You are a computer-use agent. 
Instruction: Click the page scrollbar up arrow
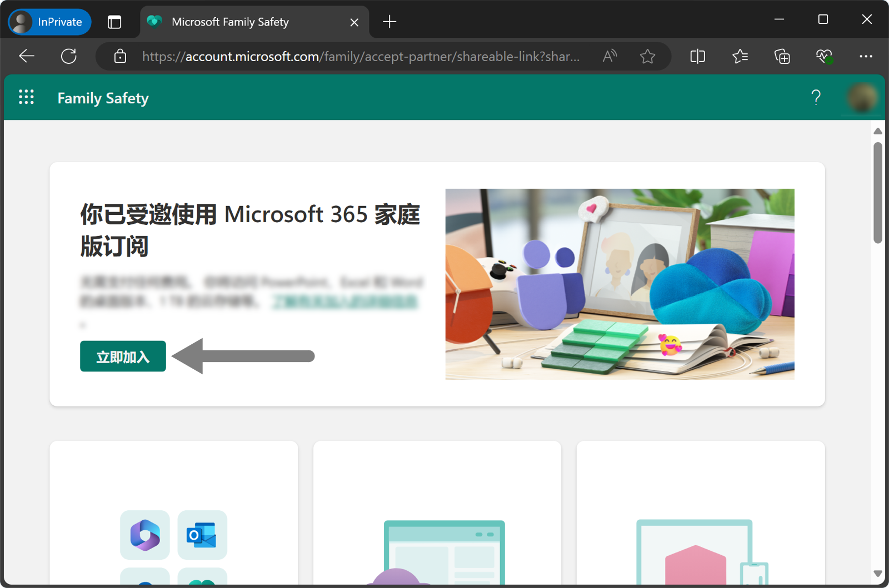click(x=878, y=131)
